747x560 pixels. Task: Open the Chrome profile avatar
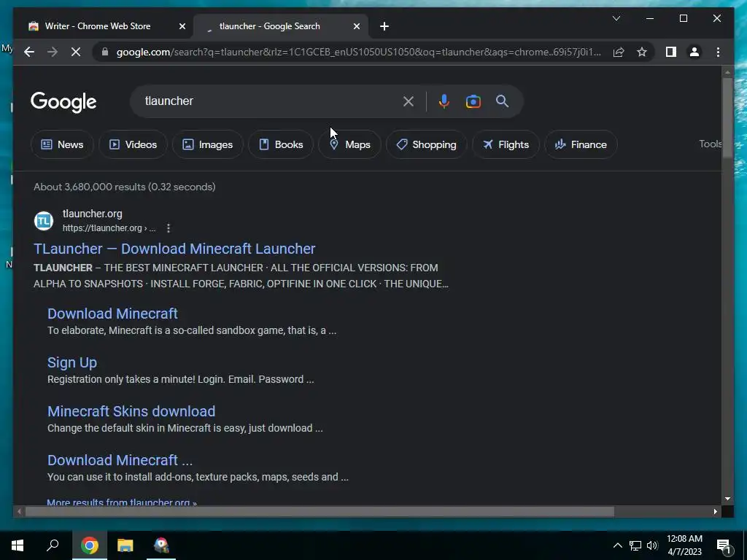(694, 52)
